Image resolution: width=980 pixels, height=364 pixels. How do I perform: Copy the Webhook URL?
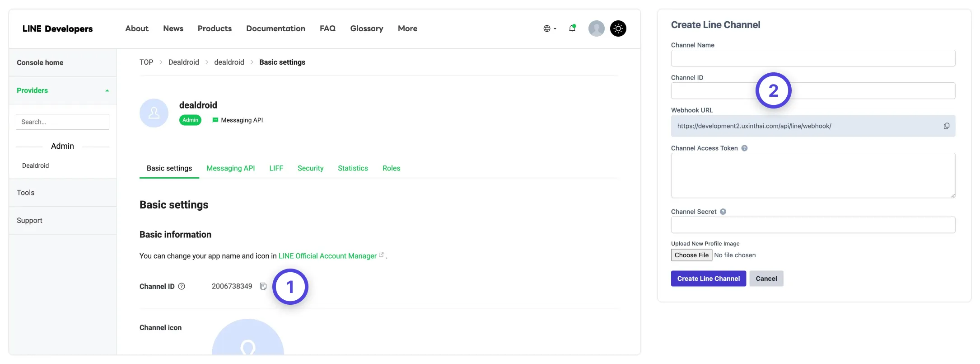(x=946, y=126)
